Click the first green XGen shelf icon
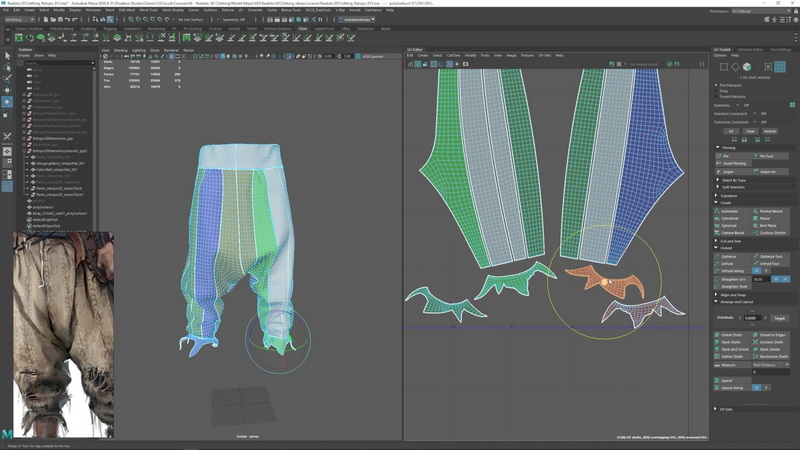The image size is (800, 450). (x=19, y=37)
